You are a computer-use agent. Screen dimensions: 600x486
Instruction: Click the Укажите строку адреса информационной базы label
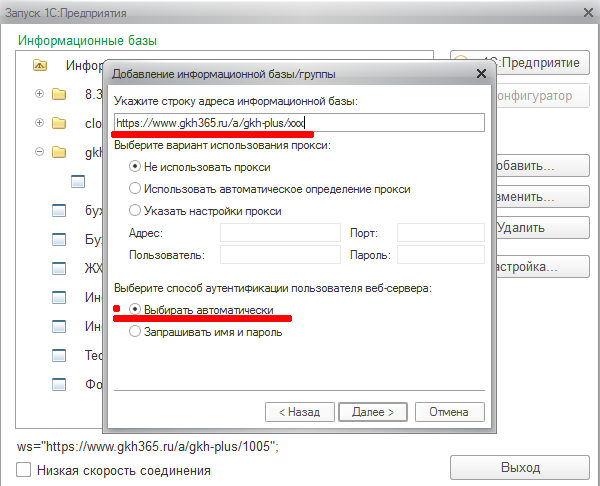click(x=236, y=101)
